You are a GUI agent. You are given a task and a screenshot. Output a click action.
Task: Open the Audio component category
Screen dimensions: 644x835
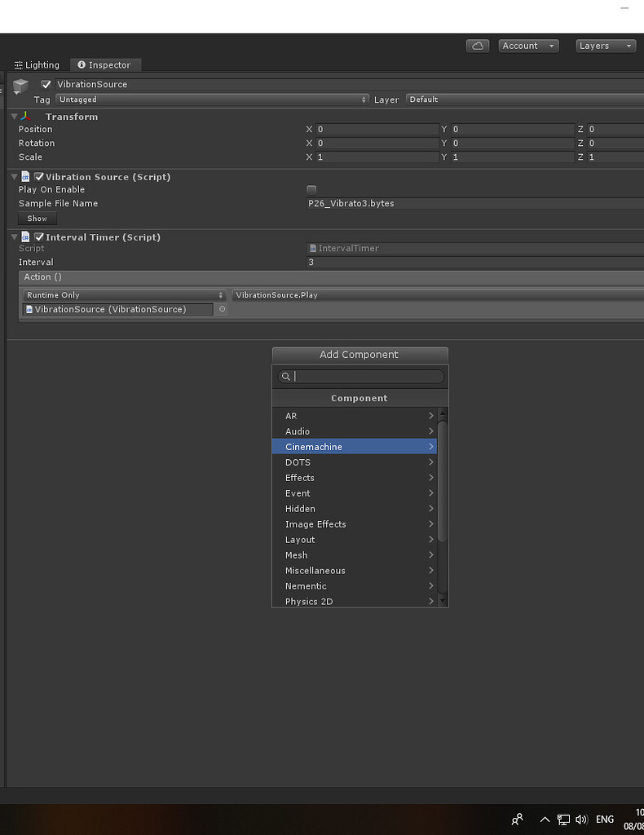355,431
